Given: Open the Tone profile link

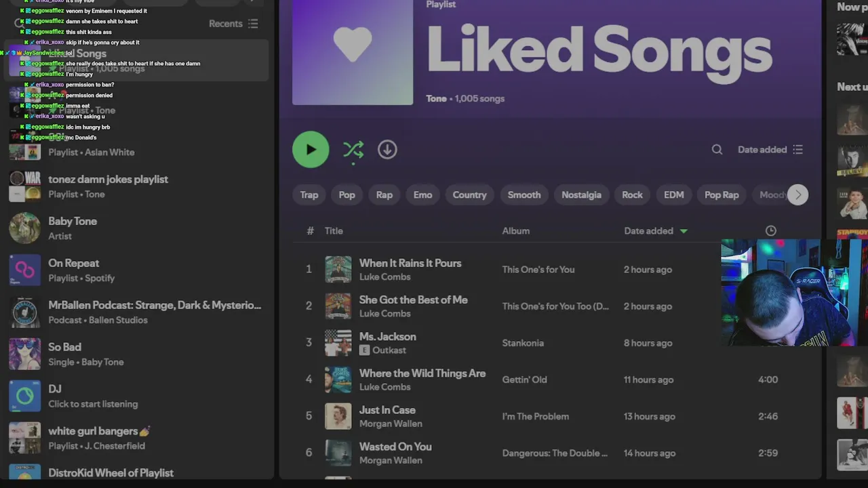Looking at the screenshot, I should pyautogui.click(x=436, y=99).
